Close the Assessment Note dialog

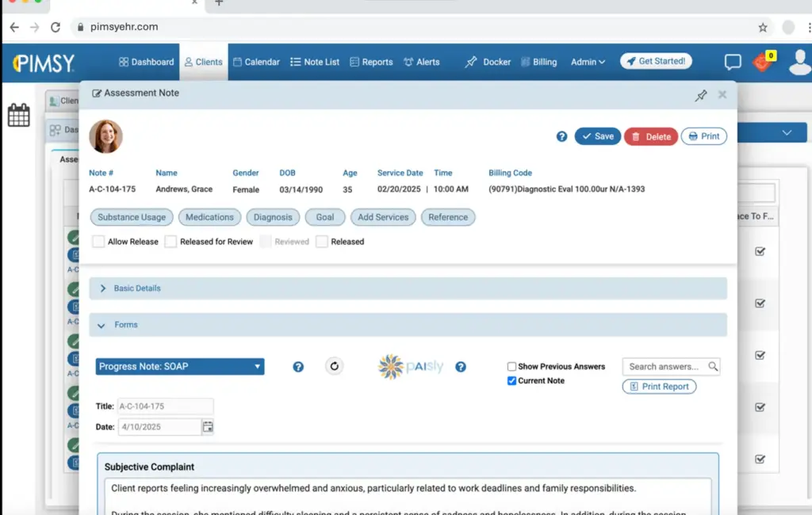[x=722, y=95]
